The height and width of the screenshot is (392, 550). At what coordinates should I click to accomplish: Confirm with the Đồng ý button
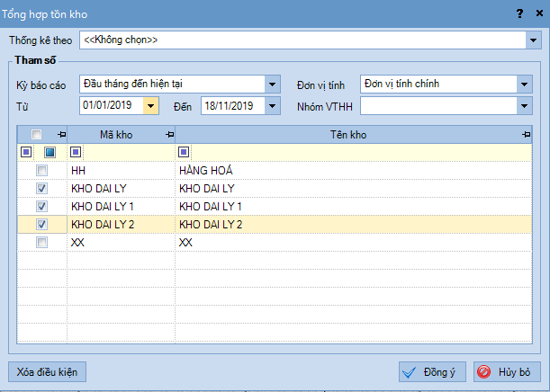[x=432, y=371]
